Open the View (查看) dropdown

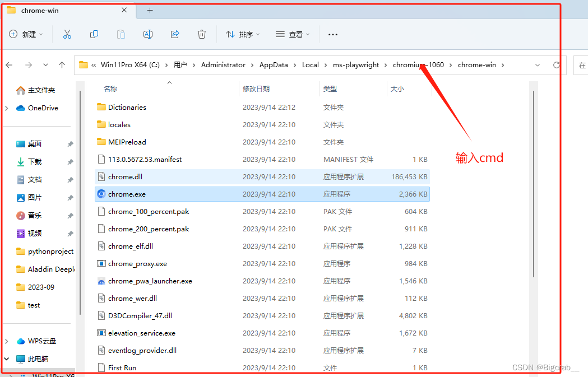pyautogui.click(x=293, y=35)
